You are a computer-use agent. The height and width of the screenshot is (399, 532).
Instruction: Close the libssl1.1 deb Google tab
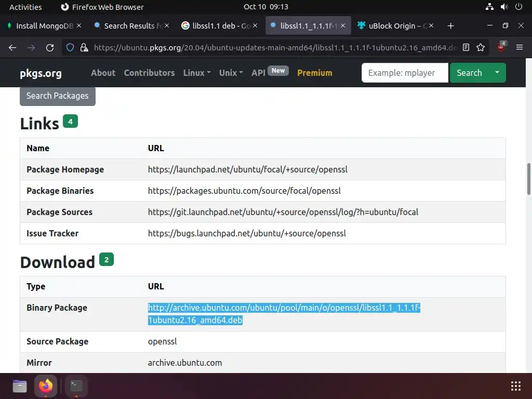[x=255, y=26]
